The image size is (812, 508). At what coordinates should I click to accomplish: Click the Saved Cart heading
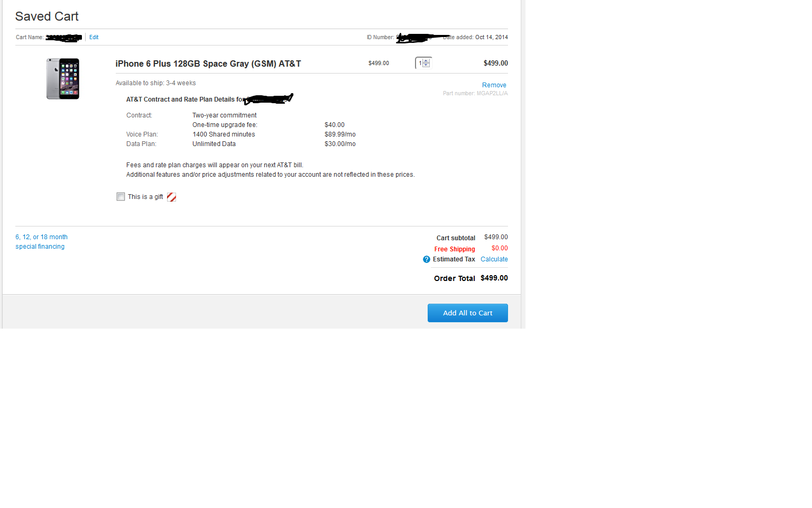(47, 16)
